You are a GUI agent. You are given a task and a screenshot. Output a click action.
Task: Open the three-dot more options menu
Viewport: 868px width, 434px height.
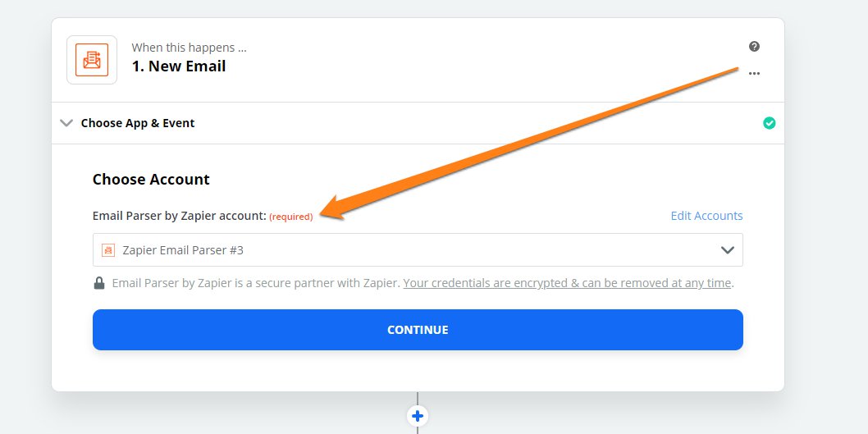click(754, 73)
